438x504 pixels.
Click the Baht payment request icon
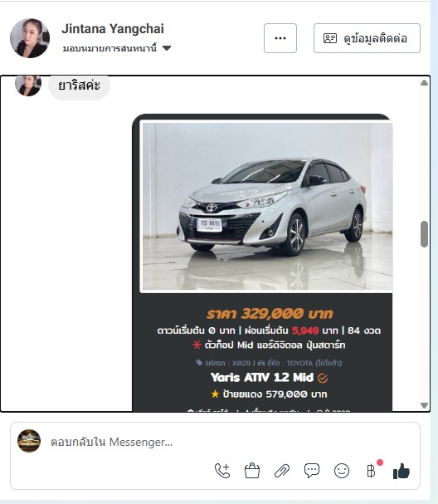[371, 471]
